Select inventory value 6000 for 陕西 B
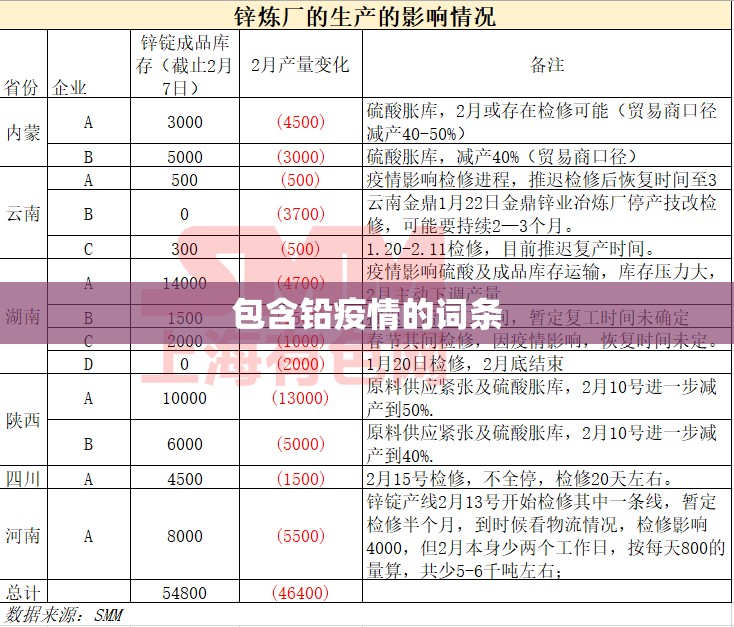734x627 pixels. pos(185,444)
